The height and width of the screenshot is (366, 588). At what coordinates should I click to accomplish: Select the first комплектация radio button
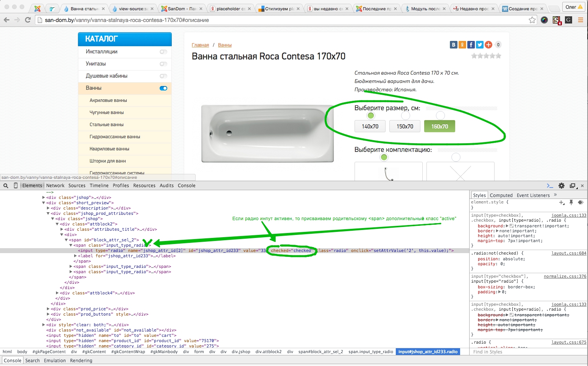[384, 157]
